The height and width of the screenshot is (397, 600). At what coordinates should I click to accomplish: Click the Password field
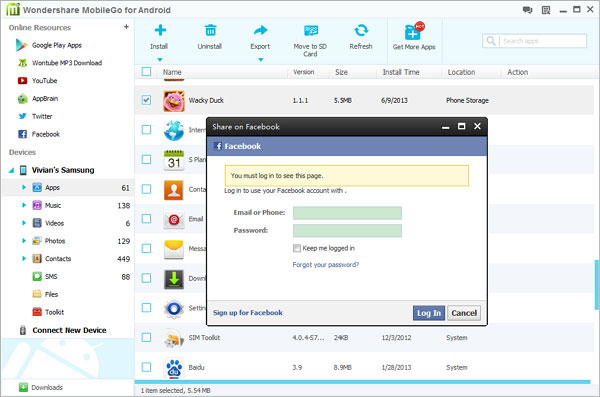[x=347, y=231]
